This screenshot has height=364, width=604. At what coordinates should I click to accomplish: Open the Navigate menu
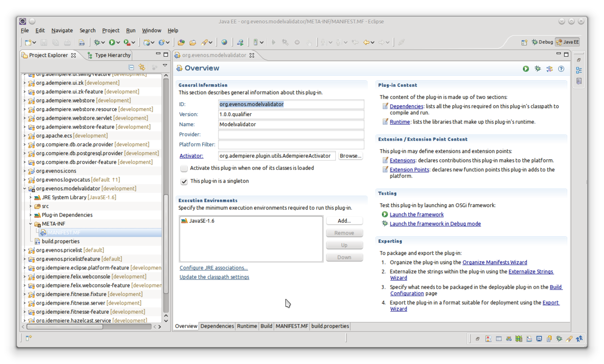(x=62, y=31)
